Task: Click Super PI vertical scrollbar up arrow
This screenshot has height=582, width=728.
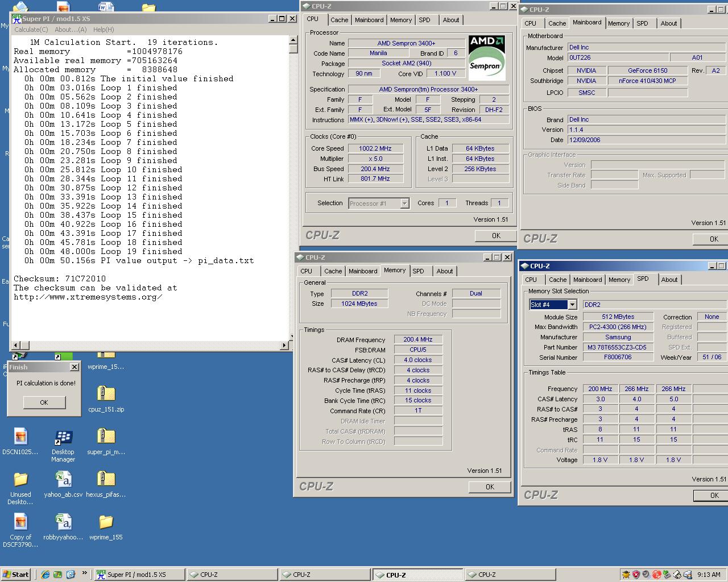Action: (x=293, y=40)
